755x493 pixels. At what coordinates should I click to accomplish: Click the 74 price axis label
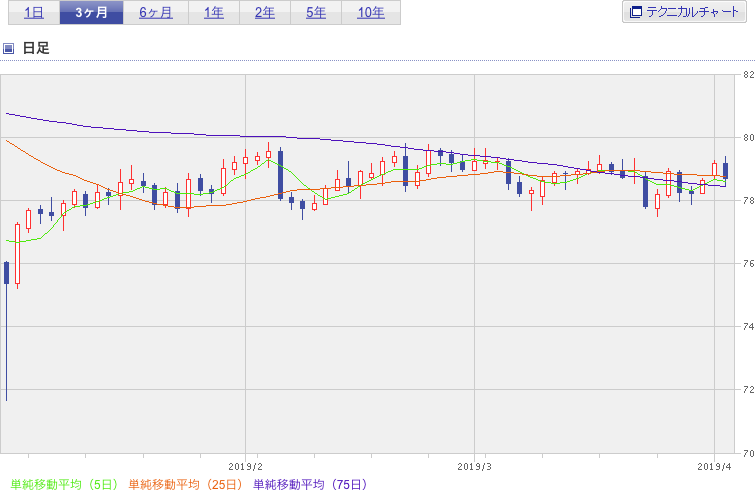coord(749,326)
